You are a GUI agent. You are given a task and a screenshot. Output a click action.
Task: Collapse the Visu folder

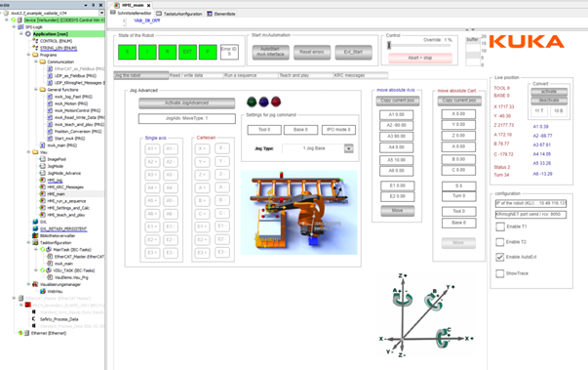click(x=28, y=152)
